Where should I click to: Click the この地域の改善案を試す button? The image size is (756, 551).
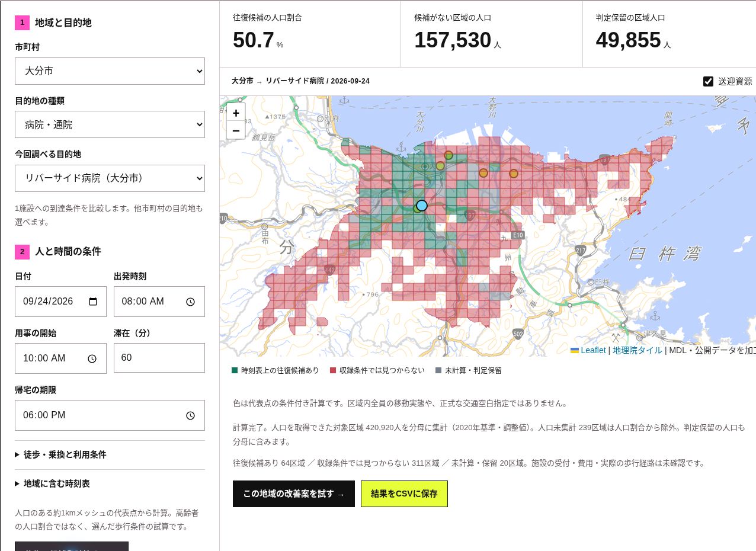pos(294,494)
